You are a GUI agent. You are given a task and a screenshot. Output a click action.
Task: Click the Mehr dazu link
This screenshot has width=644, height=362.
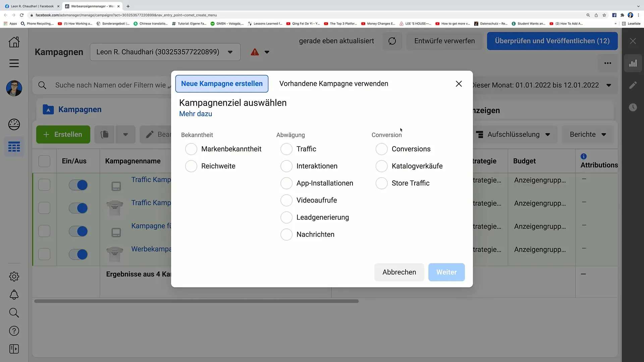click(x=196, y=114)
